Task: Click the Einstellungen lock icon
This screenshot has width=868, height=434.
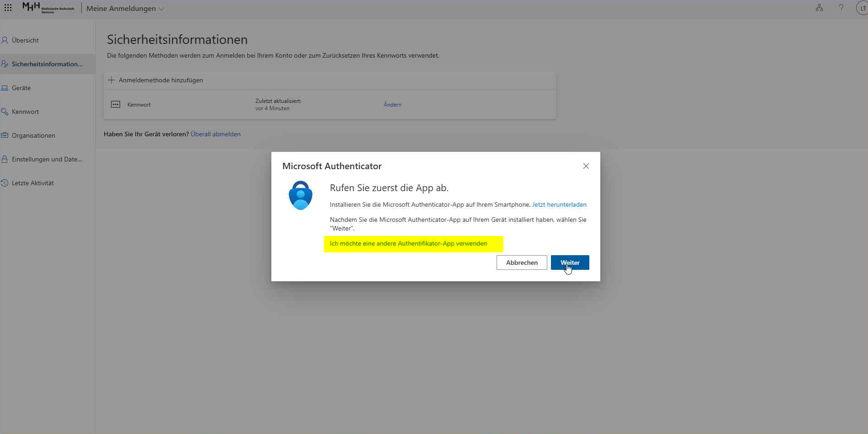Action: pos(5,159)
